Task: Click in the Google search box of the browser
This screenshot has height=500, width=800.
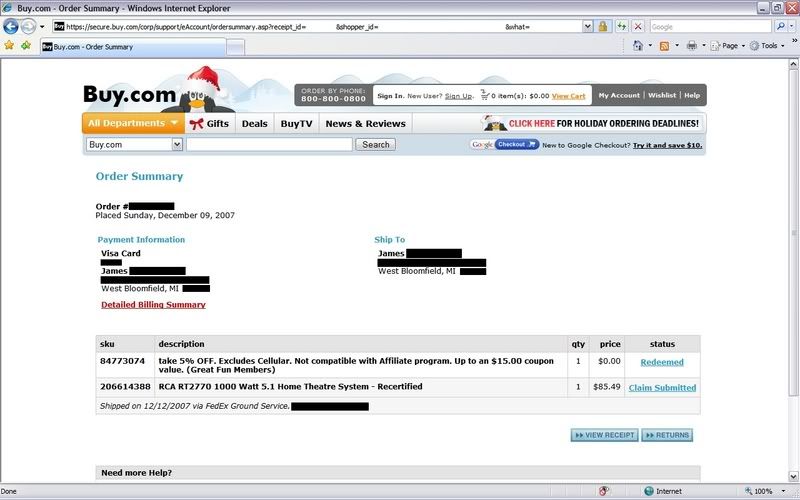Action: [710, 27]
